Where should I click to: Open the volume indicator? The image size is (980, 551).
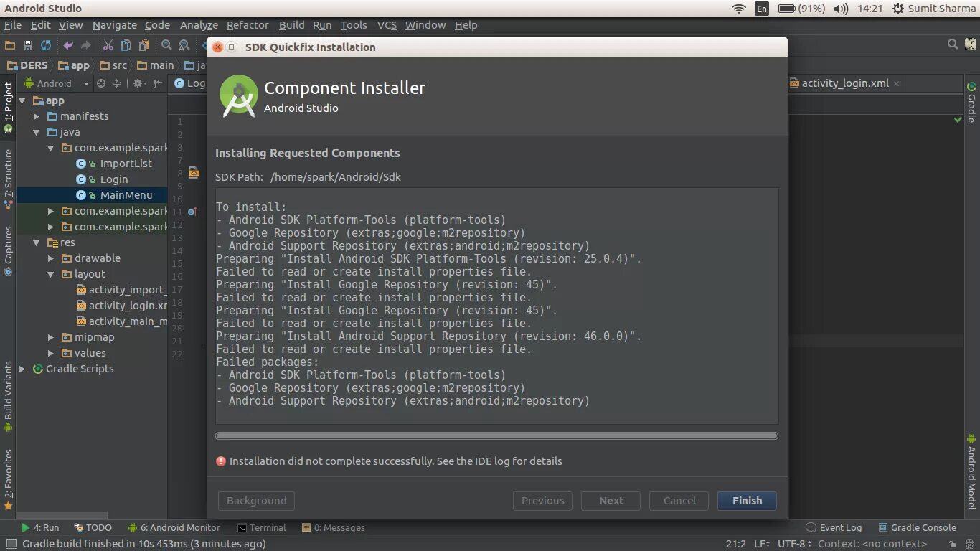click(842, 9)
